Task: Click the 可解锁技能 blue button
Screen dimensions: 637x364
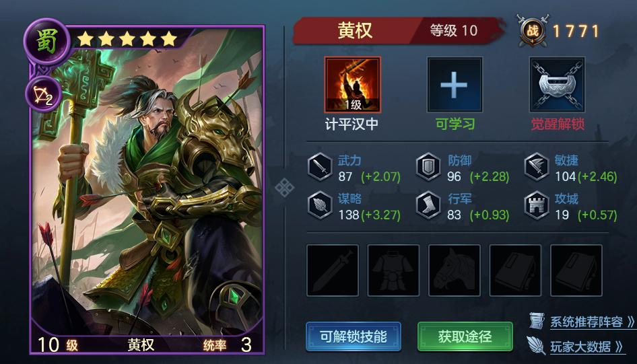Action: (354, 336)
